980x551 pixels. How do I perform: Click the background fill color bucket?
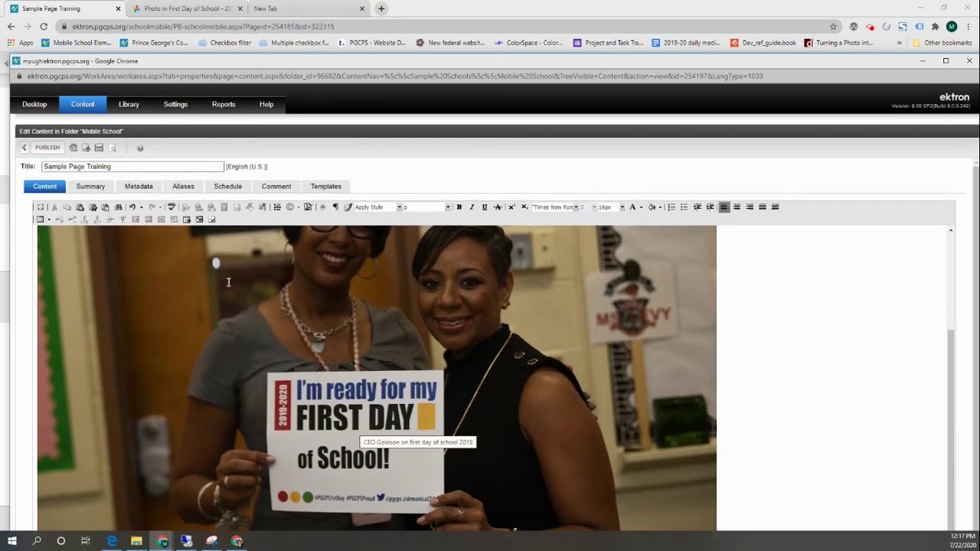[x=652, y=207]
